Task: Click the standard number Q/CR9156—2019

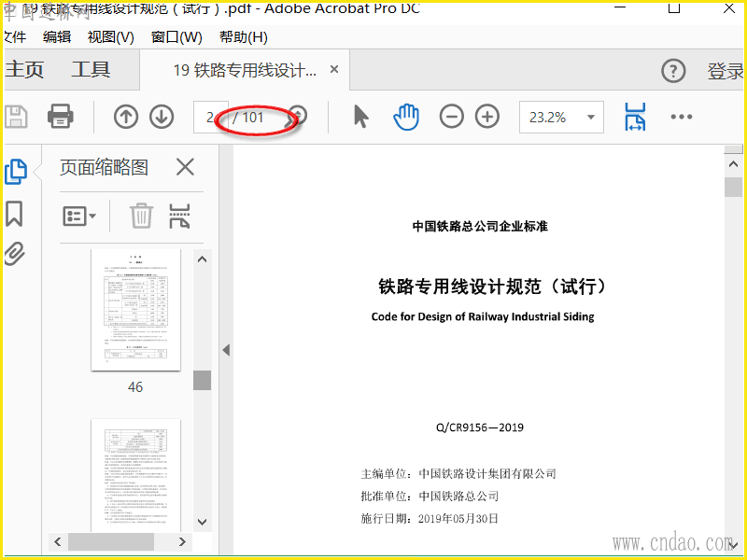Action: (x=480, y=427)
